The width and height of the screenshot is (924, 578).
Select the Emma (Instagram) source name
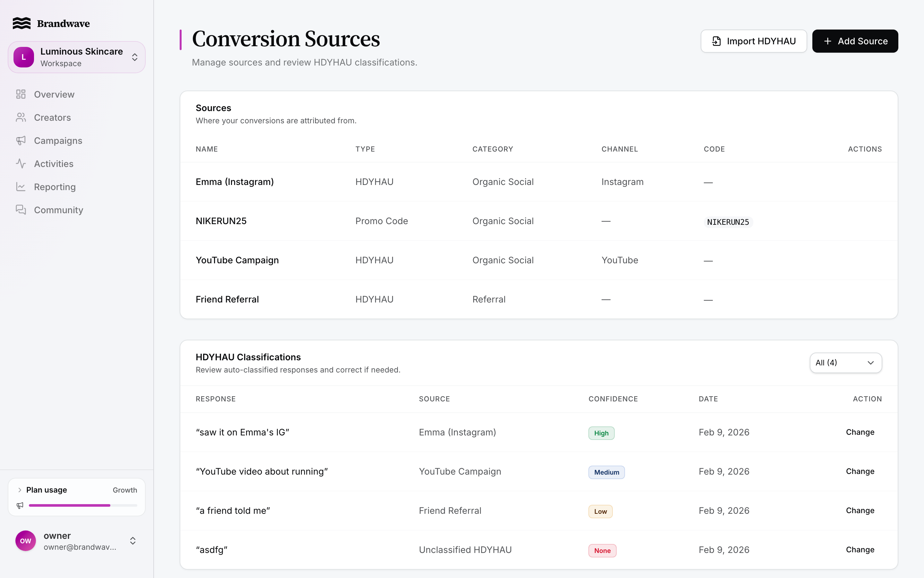pyautogui.click(x=235, y=182)
